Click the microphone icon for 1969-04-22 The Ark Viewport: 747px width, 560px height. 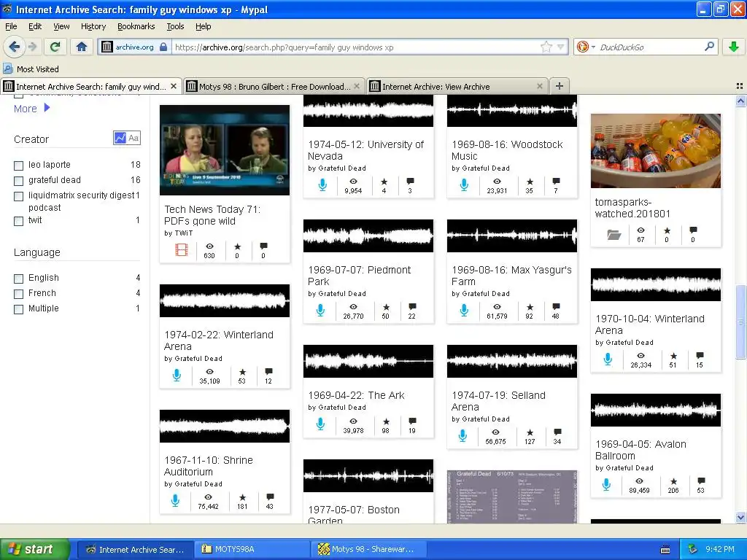321,424
